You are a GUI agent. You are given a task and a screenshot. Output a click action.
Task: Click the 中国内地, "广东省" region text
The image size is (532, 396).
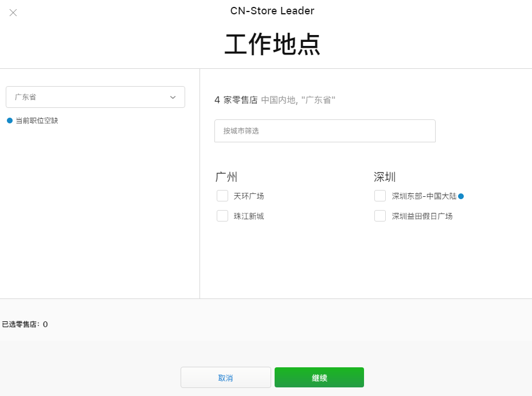[x=298, y=100]
